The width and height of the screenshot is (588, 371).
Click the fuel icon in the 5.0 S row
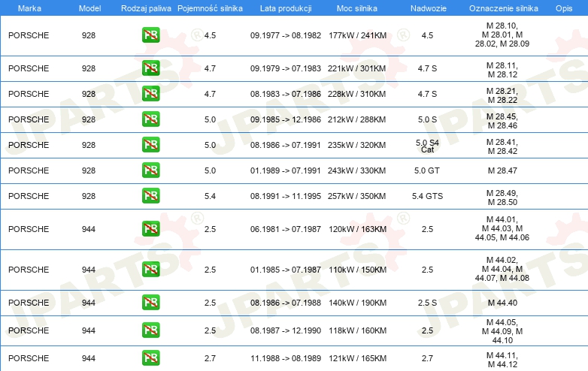point(150,119)
